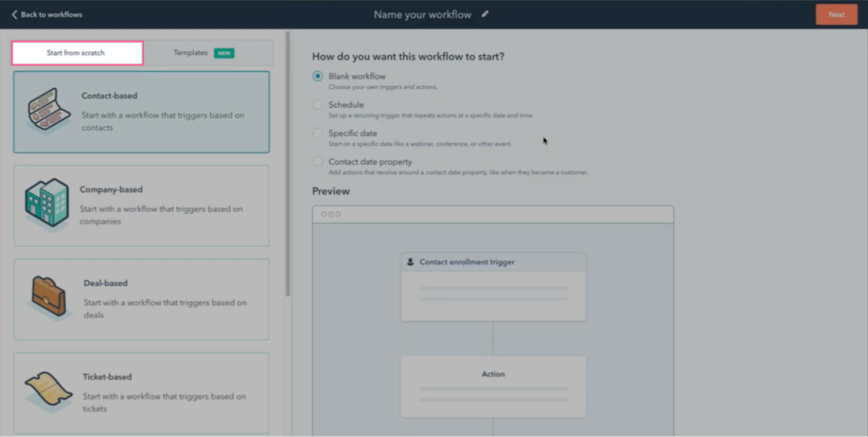The width and height of the screenshot is (868, 437).
Task: Click the person icon in Contact enrollment trigger
Action: tap(410, 262)
